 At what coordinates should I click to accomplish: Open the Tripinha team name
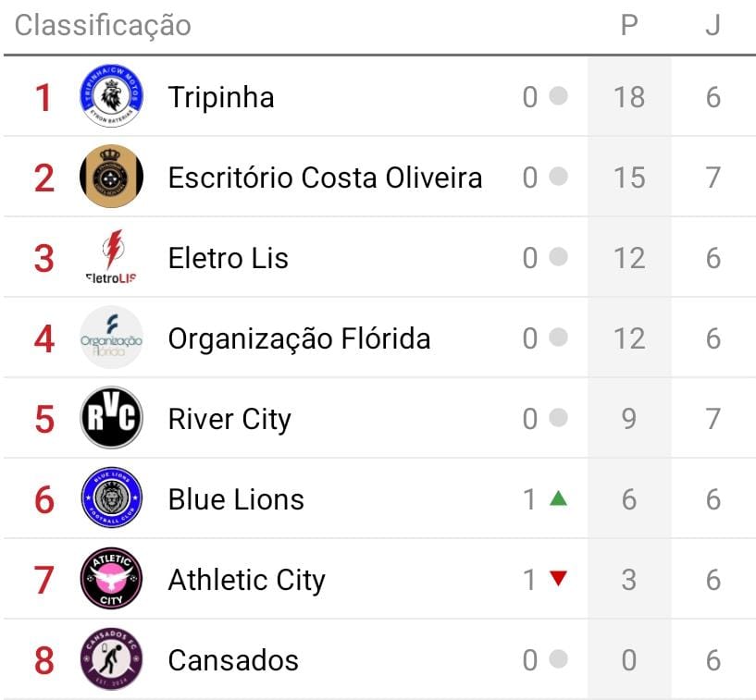point(221,97)
